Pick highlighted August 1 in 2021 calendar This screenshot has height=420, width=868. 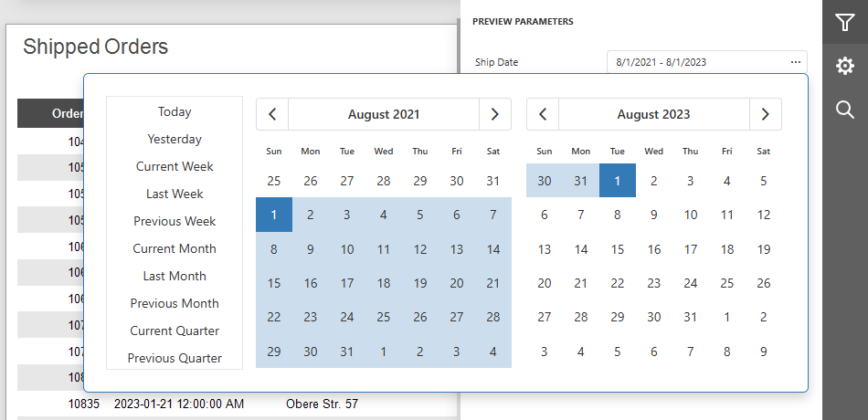274,215
